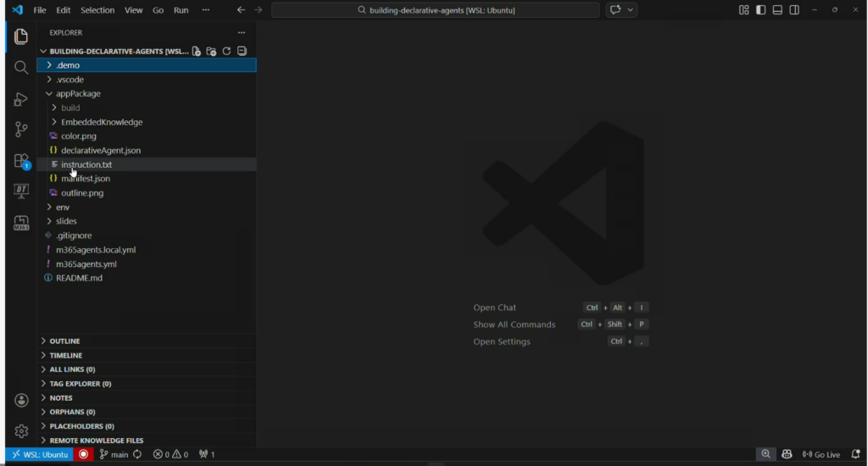Viewport: 868px width, 466px height.
Task: Click the New File icon in Explorer
Action: (x=197, y=51)
